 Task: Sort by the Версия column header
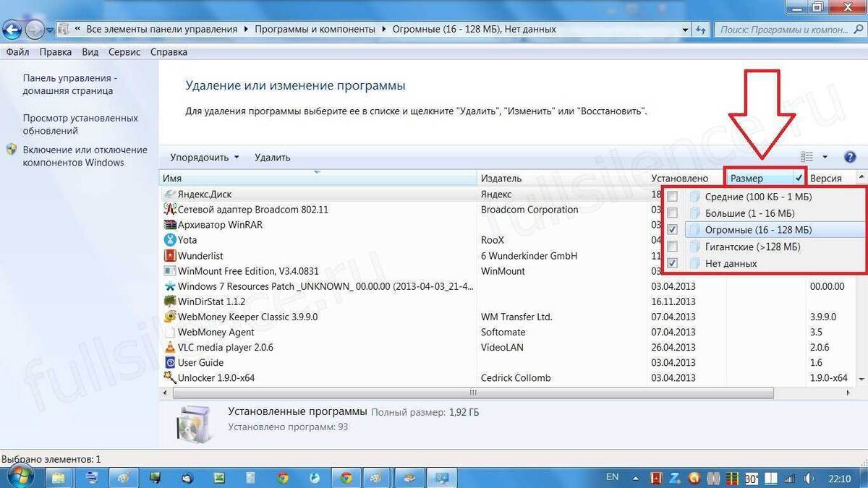tap(830, 178)
